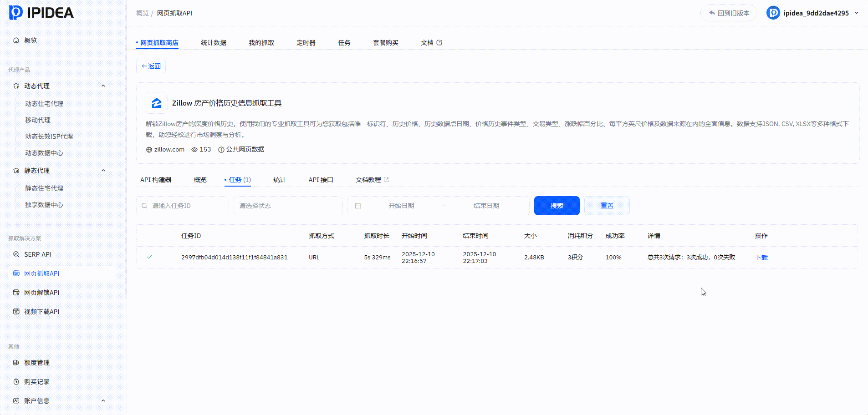Click the dynamic proxy (动态代理) icon

click(16, 86)
